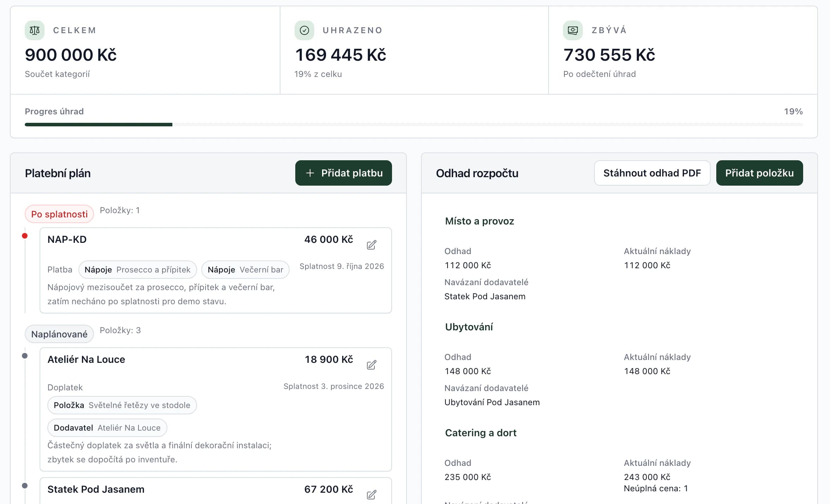Add a new budget item with Přidat položku
830x504 pixels.
tap(759, 173)
